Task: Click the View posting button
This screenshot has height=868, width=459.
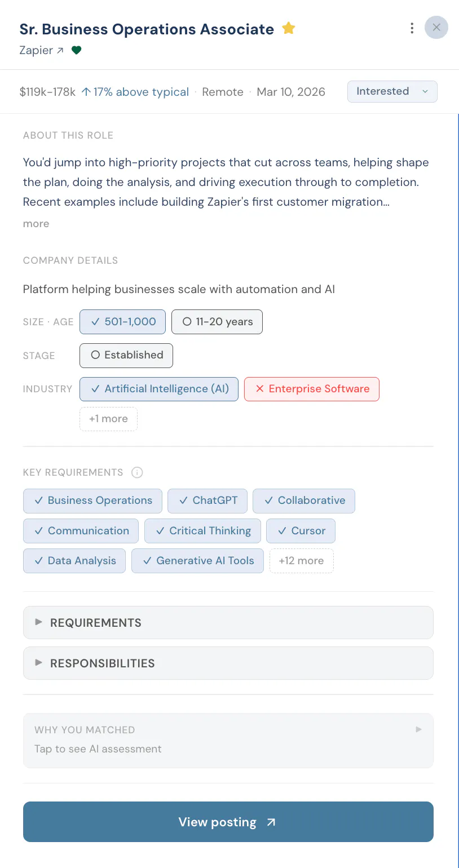Action: pyautogui.click(x=228, y=822)
